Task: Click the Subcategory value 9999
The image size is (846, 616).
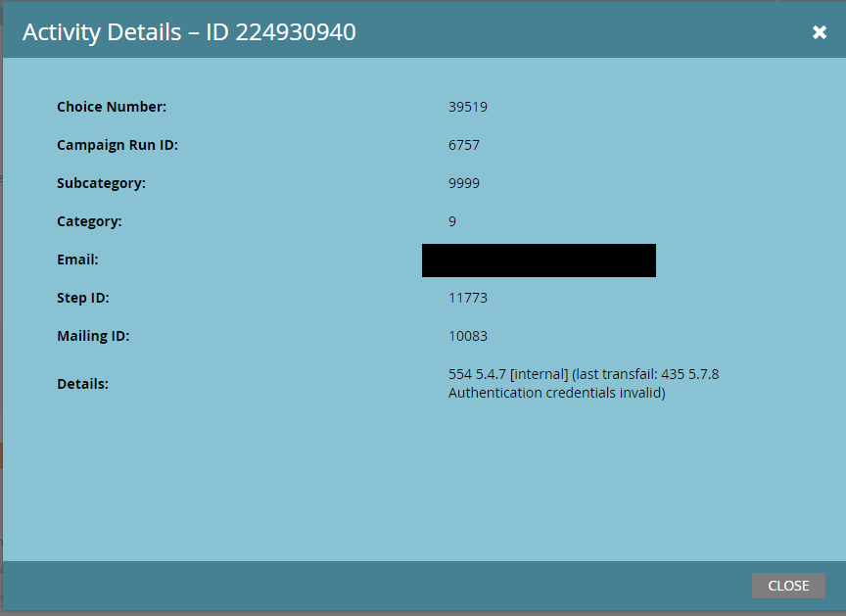Action: click(463, 183)
